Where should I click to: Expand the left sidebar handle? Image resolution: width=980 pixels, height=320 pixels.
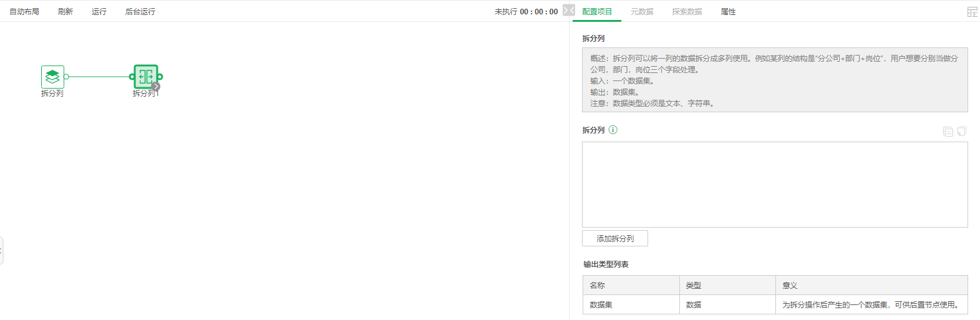click(1, 251)
